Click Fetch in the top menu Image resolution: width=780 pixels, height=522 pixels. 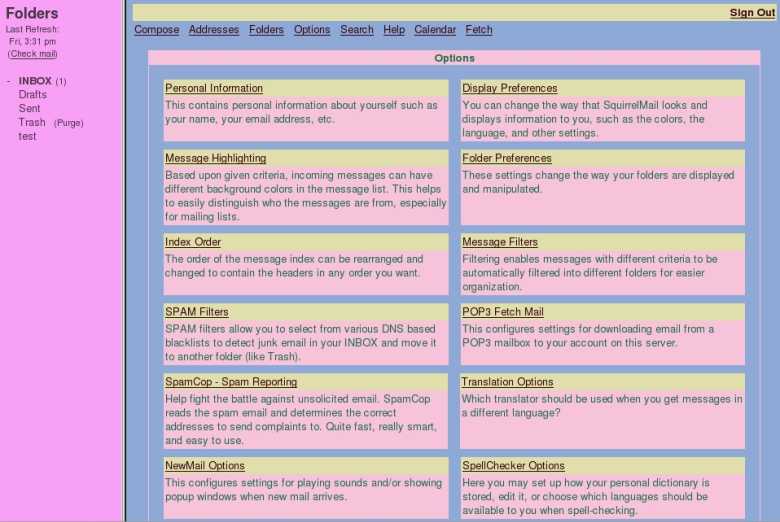(x=478, y=30)
